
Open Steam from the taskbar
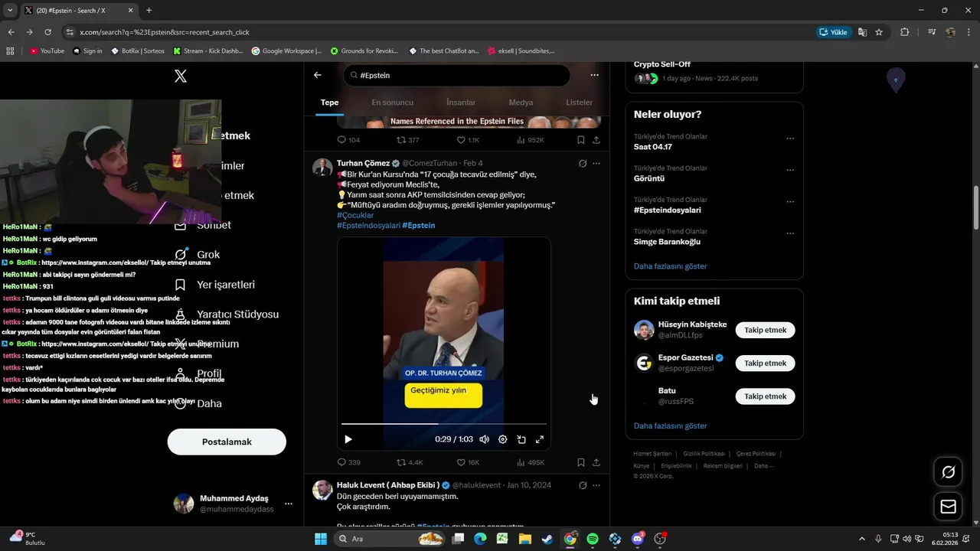point(547,539)
